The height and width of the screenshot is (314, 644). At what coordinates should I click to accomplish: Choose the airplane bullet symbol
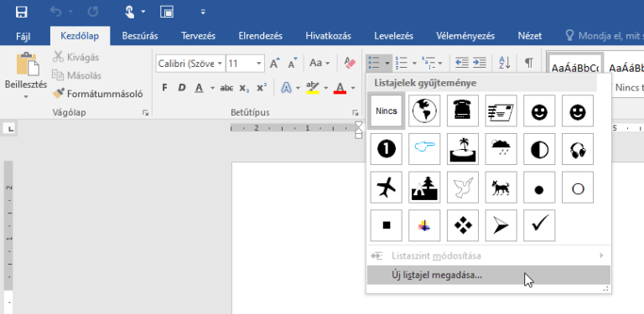click(386, 188)
